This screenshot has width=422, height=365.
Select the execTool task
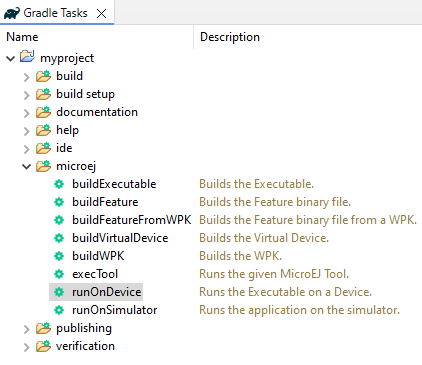[95, 274]
